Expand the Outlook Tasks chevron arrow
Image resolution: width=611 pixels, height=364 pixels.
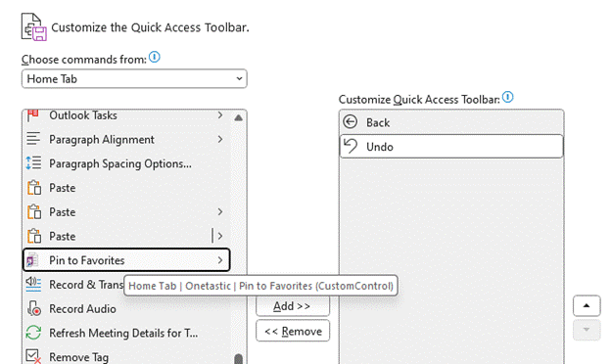[x=220, y=115]
